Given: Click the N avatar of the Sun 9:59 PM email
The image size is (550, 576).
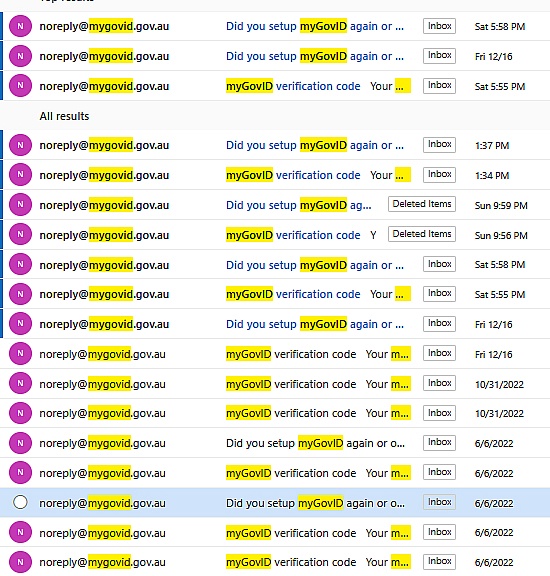Looking at the screenshot, I should pyautogui.click(x=20, y=205).
